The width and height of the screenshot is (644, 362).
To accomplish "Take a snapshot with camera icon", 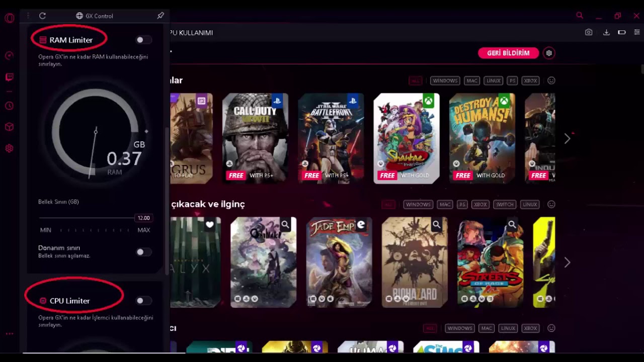I will [589, 32].
